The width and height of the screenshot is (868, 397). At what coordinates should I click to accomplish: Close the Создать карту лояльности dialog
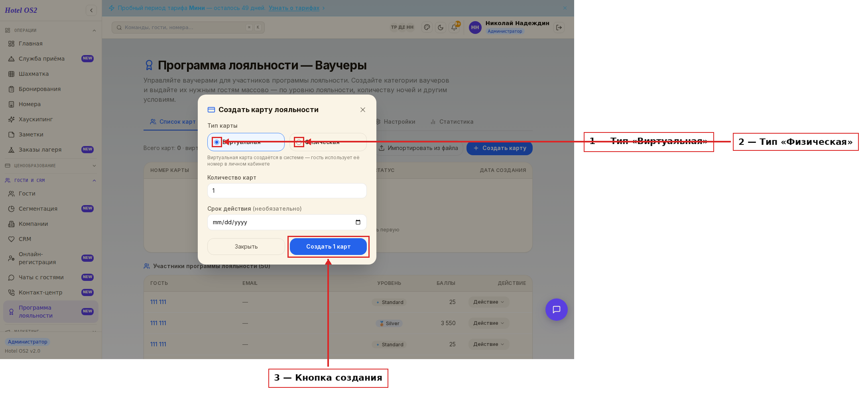click(363, 110)
